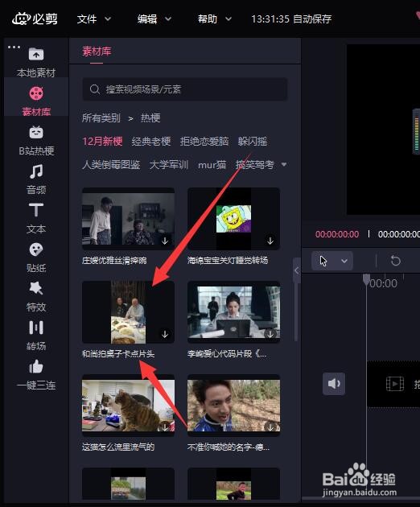Open the 一键三连 panel

(x=36, y=375)
